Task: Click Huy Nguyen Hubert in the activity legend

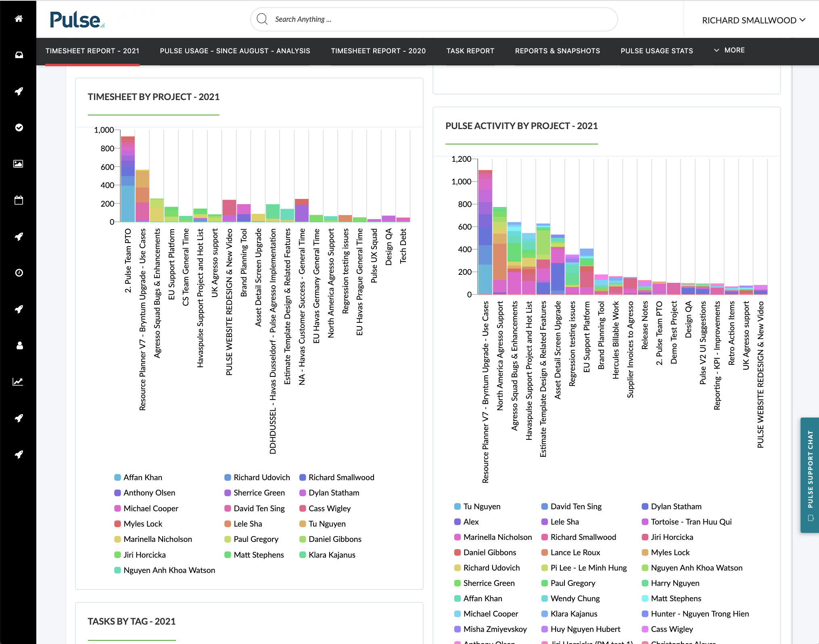Action: pos(581,629)
